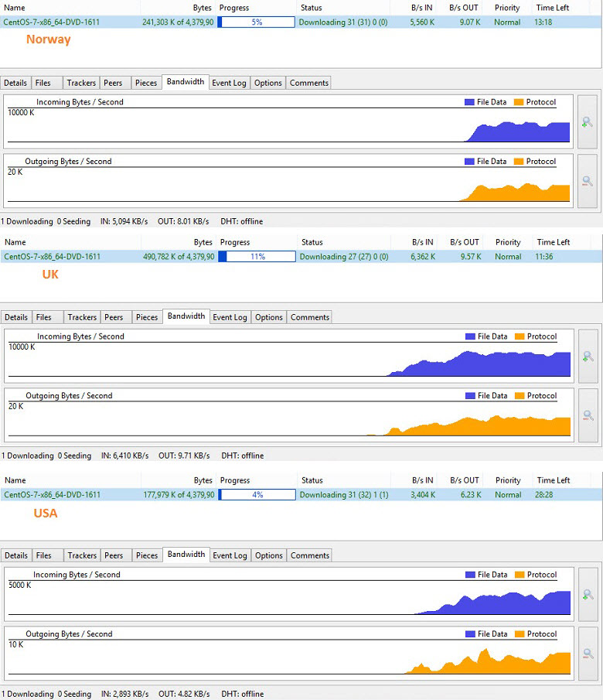603x700 pixels.
Task: Click the zoom-in magnifier in the Norway bandwidth panel
Action: click(x=588, y=122)
